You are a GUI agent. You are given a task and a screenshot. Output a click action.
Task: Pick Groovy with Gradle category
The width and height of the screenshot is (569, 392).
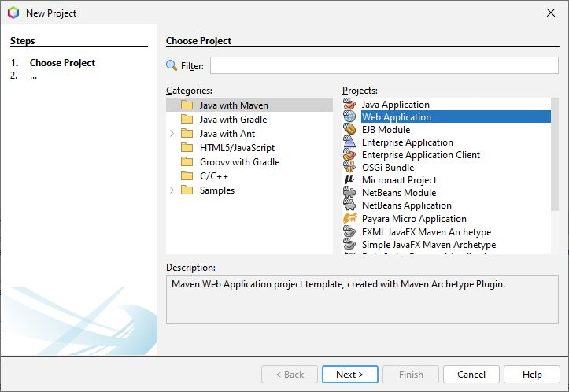pos(238,162)
